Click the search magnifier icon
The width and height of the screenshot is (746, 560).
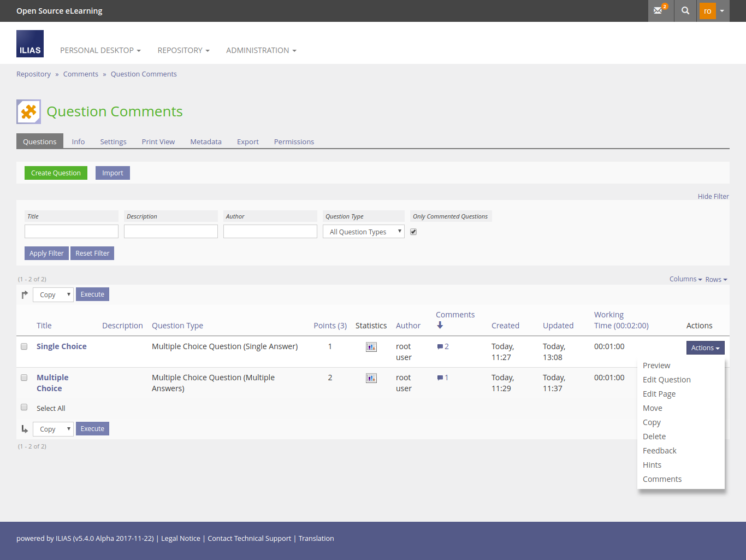pos(685,11)
